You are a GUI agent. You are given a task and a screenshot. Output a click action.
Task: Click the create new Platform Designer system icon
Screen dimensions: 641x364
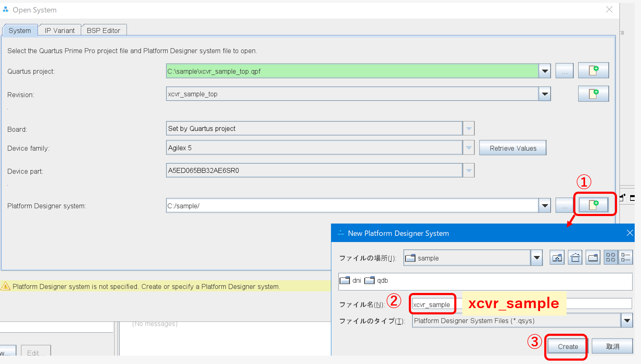click(x=593, y=205)
